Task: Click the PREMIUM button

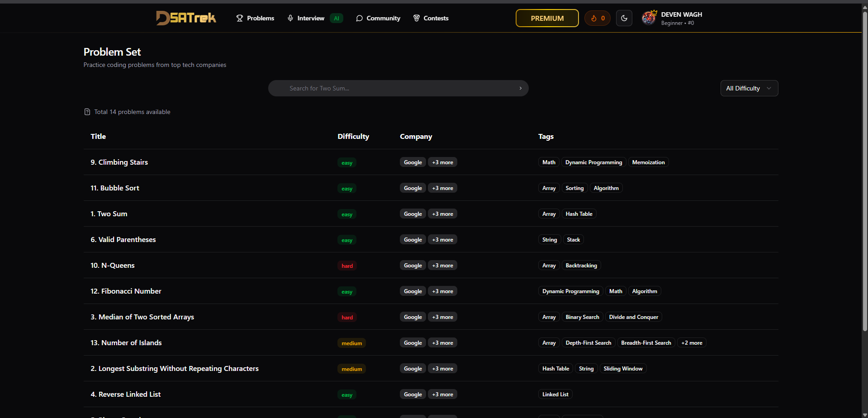Action: tap(547, 18)
